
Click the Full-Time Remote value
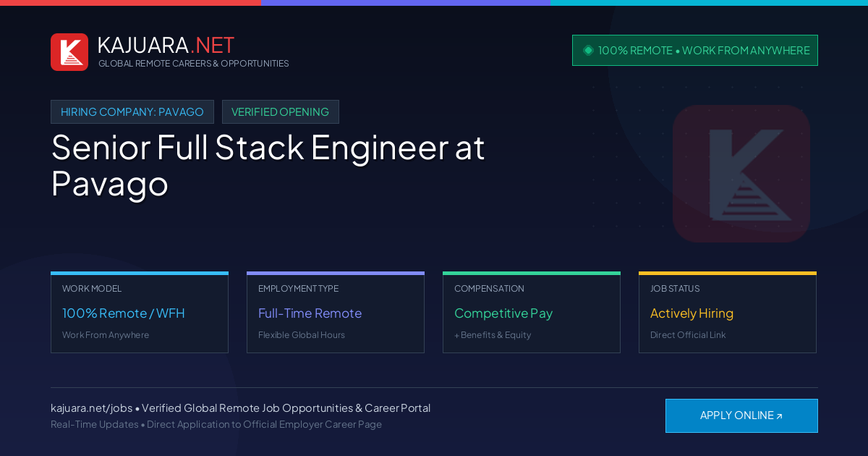coord(310,313)
